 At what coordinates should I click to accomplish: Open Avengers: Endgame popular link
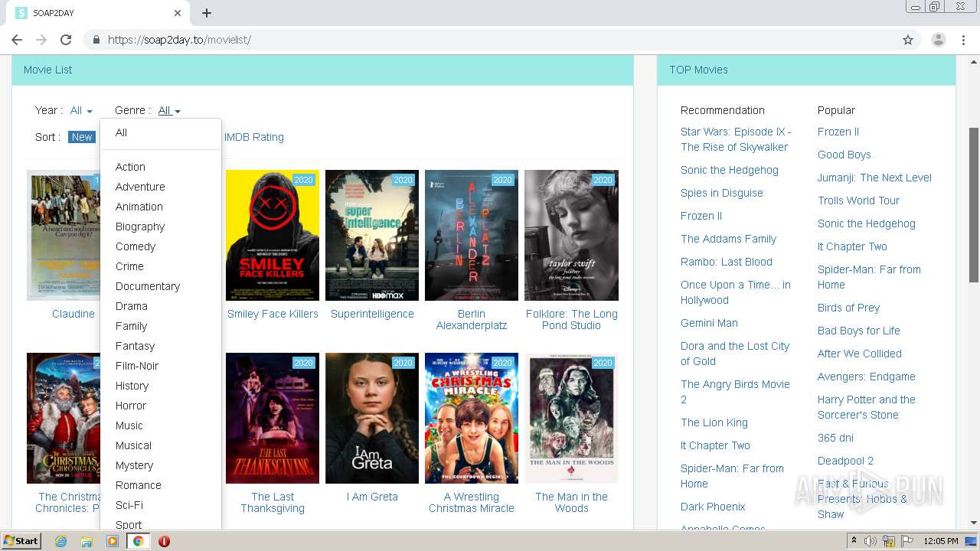click(x=867, y=377)
